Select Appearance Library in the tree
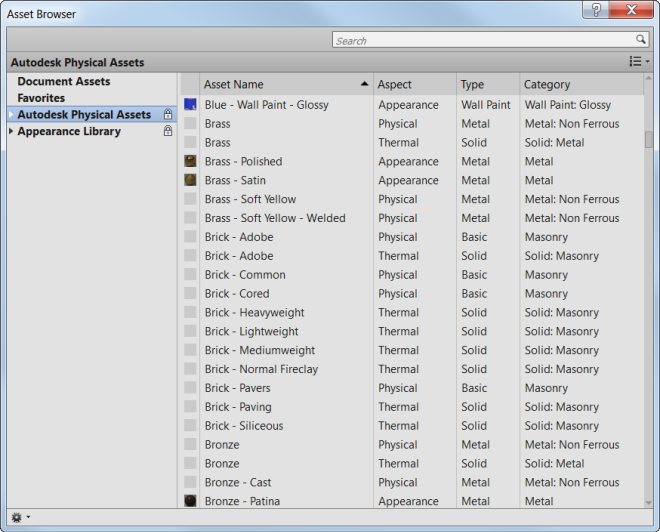 click(69, 131)
